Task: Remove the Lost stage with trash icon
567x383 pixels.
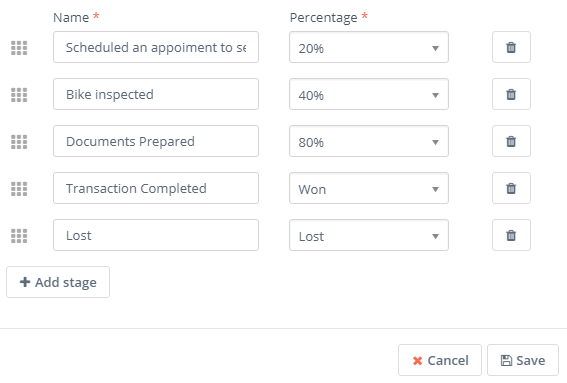Action: coord(511,235)
